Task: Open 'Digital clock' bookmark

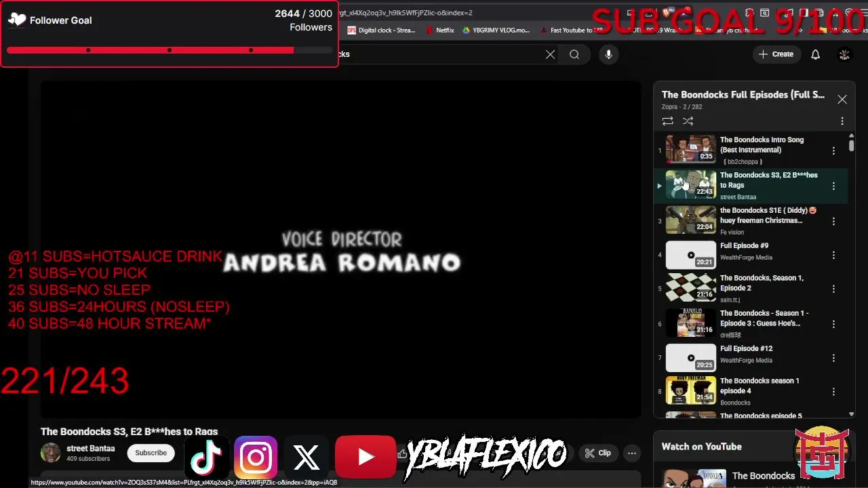Action: 381,30
